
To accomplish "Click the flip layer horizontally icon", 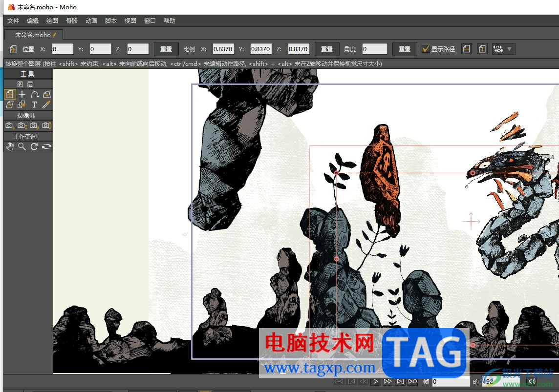I will click(x=466, y=49).
